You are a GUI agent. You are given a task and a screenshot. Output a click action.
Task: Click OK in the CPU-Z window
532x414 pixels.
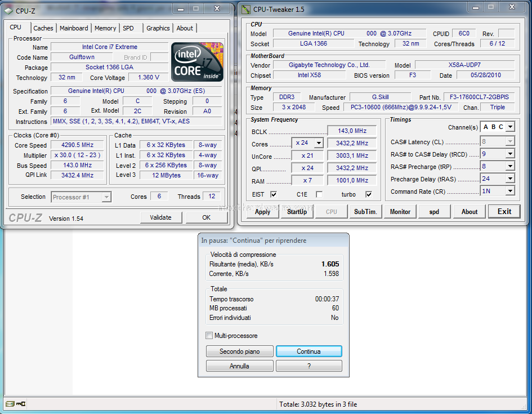click(x=206, y=217)
